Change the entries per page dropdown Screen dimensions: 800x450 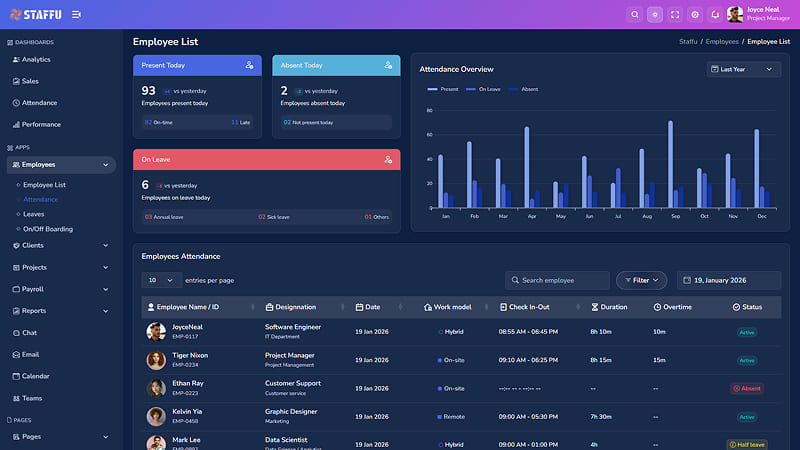pyautogui.click(x=161, y=280)
